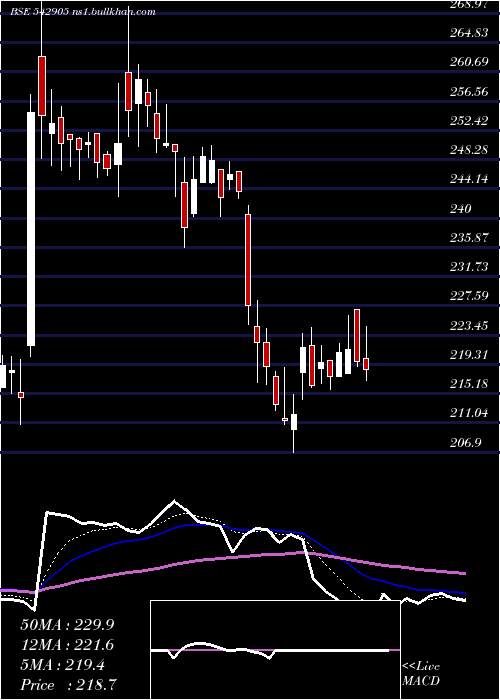Click the 5MA : 219.4 label
Screen dimensions: 500x700
(x=63, y=665)
